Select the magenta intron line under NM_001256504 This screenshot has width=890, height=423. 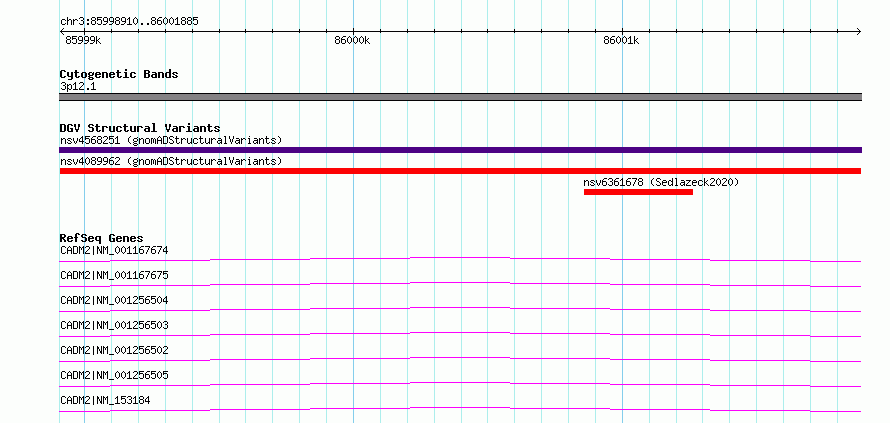tap(460, 308)
